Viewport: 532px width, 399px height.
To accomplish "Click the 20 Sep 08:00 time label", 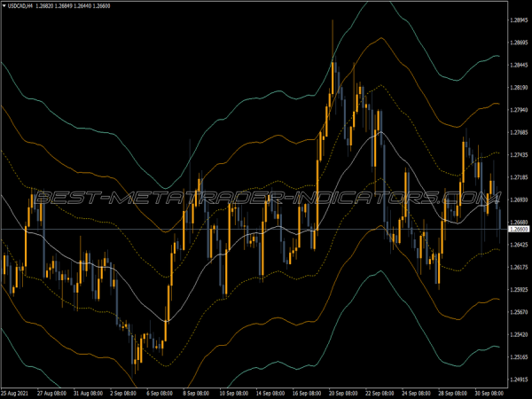I will point(343,393).
